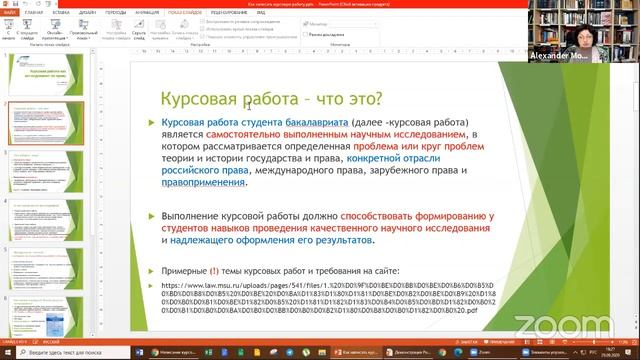Switch to slide sorter view icon
This screenshot has height=360, width=640.
click(x=540, y=342)
